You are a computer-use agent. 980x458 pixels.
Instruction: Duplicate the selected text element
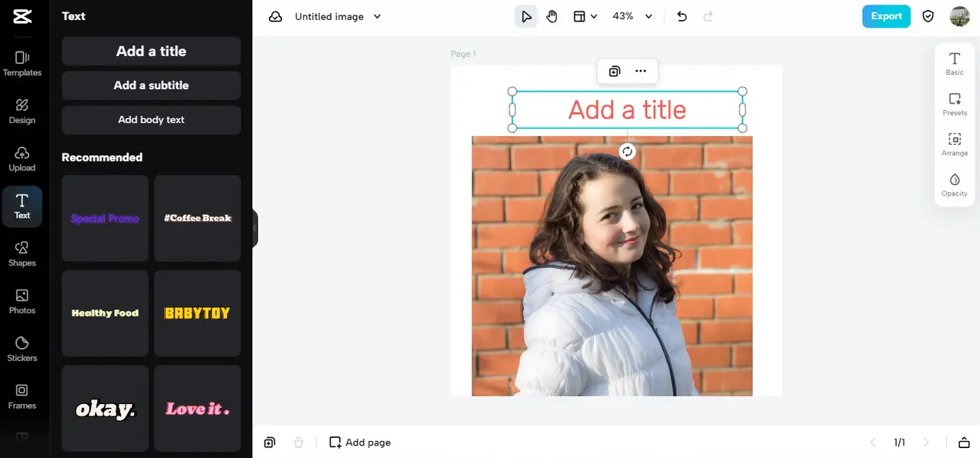point(614,71)
